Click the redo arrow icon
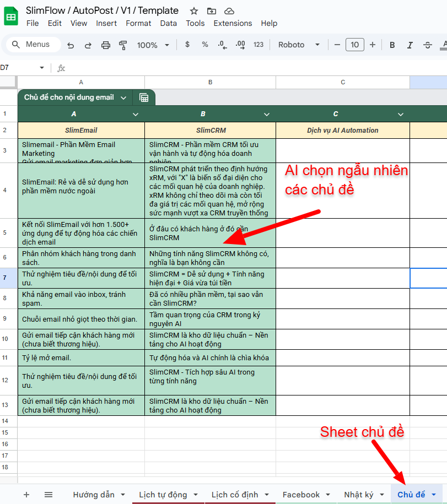Image resolution: width=447 pixels, height=504 pixels. 88,45
